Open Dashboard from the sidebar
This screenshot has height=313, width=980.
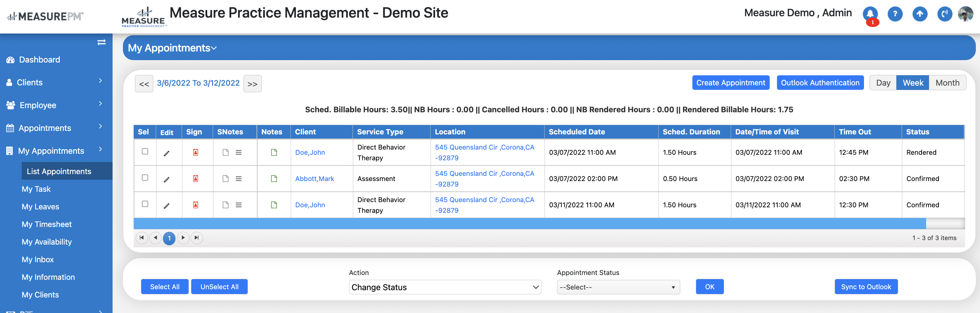click(x=39, y=60)
